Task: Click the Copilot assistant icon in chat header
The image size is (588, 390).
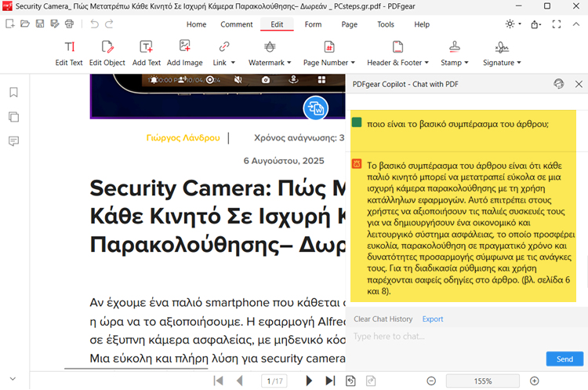Action: [x=559, y=84]
